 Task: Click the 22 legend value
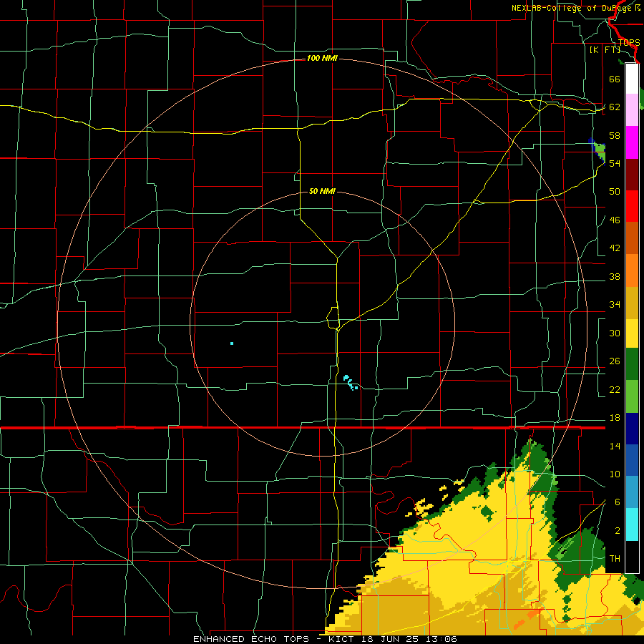coord(615,389)
